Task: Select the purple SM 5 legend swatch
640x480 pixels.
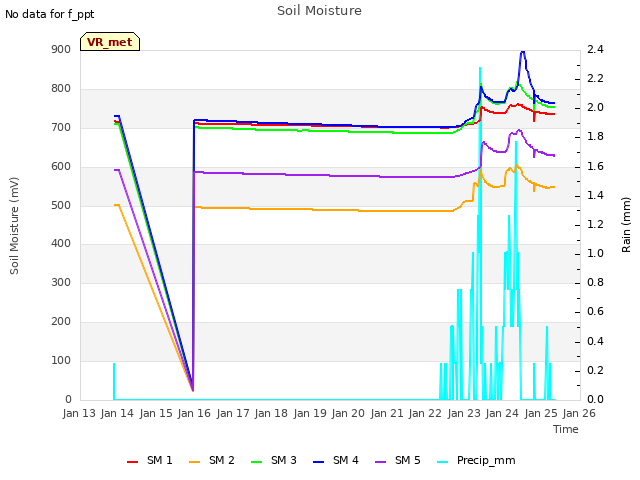Action: click(381, 462)
